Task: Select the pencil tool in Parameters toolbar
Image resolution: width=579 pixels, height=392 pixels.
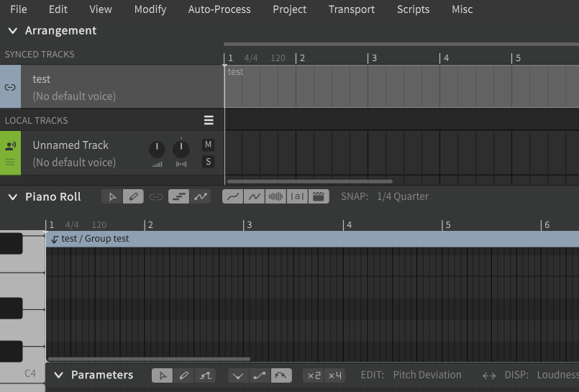Action: tap(183, 375)
